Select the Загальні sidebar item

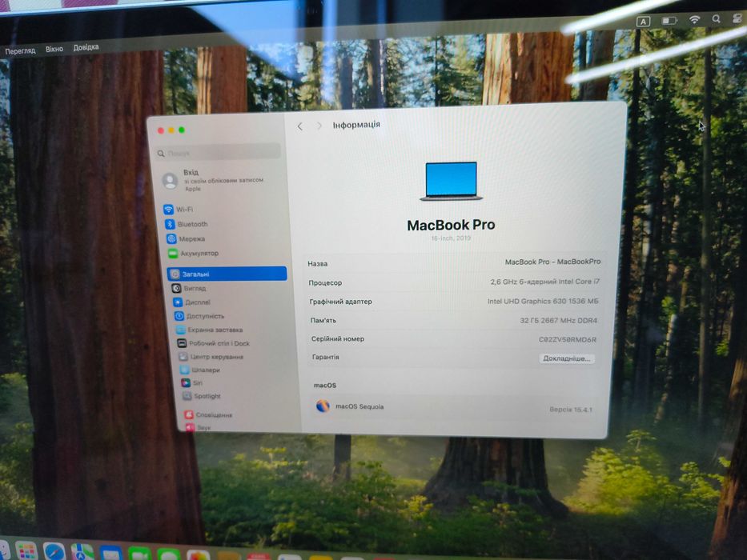(x=227, y=274)
